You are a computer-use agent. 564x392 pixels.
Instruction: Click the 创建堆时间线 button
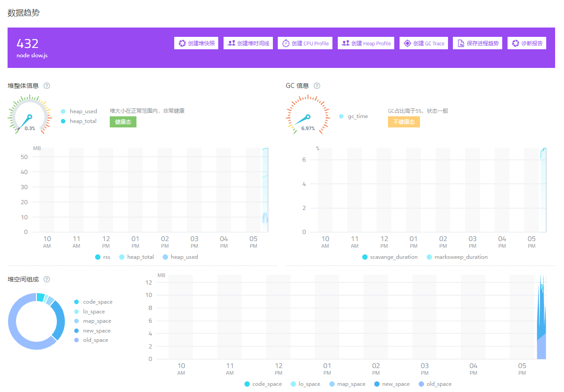(x=248, y=43)
